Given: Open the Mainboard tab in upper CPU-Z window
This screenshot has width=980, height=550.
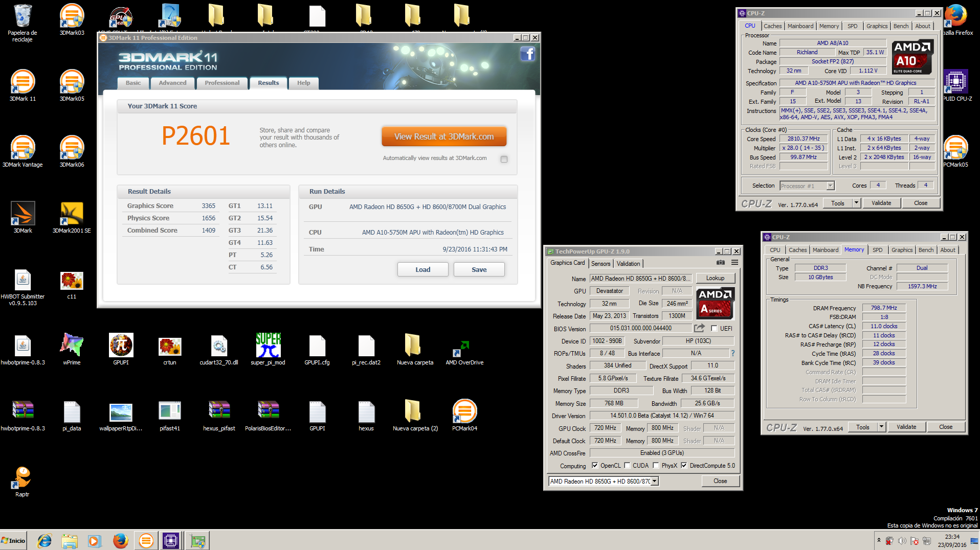Looking at the screenshot, I should coord(800,26).
